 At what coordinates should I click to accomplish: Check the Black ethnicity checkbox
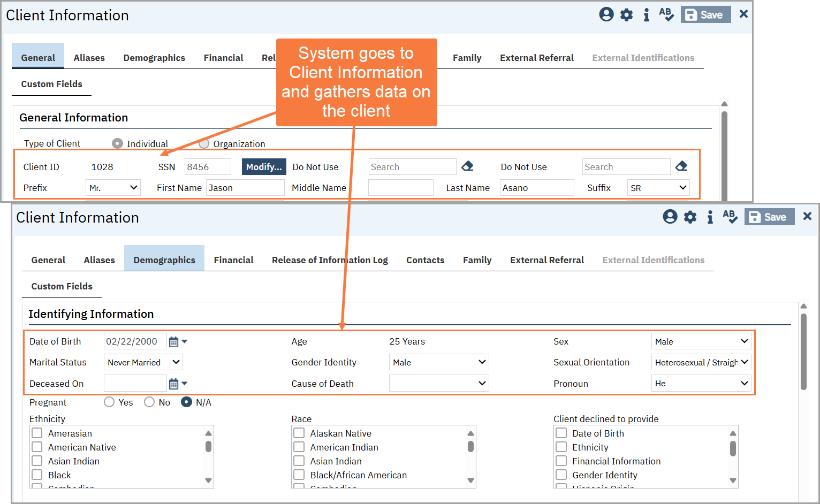point(37,475)
